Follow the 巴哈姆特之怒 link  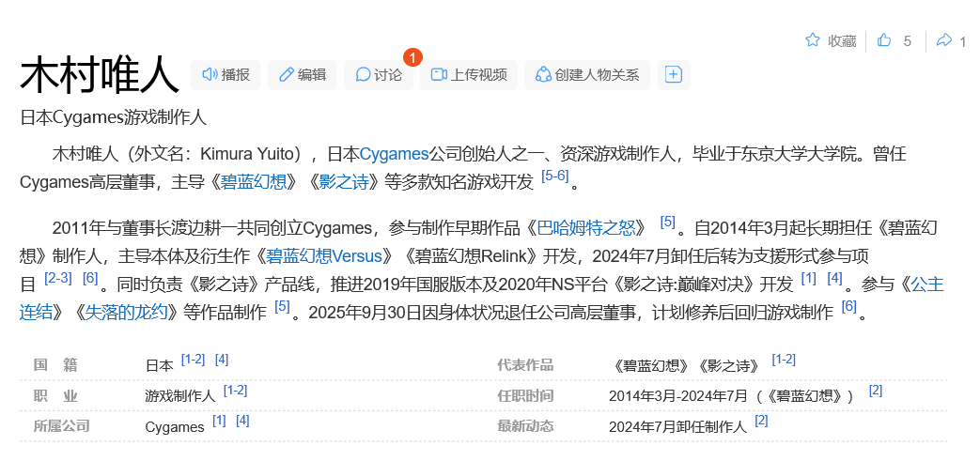[586, 228]
